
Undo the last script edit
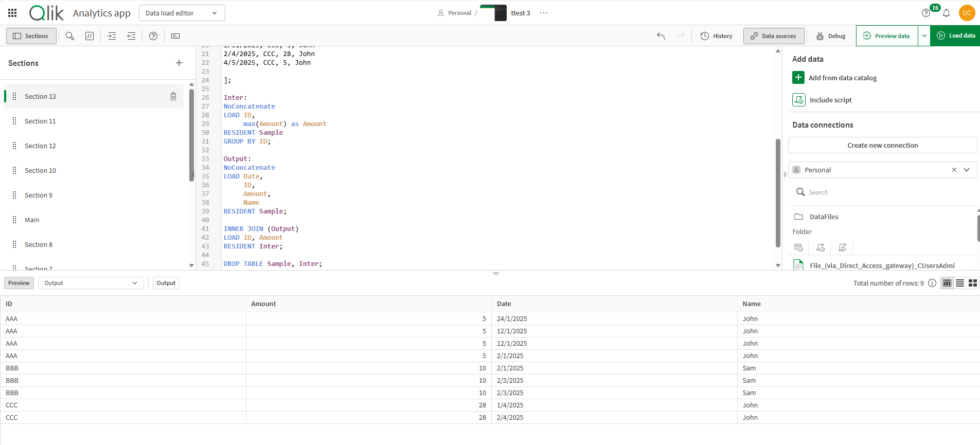[x=661, y=36]
